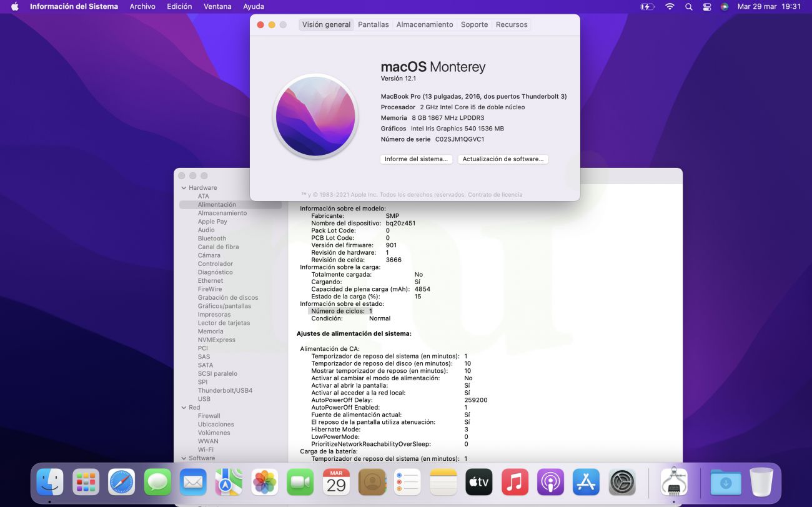This screenshot has width=812, height=507.
Task: Click the Número de ciclos row
Action: (x=341, y=311)
